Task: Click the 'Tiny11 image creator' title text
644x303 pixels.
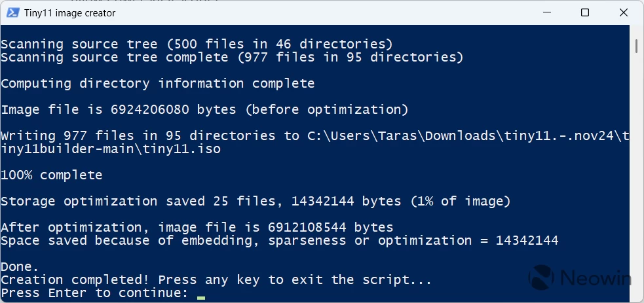Action: pos(69,12)
